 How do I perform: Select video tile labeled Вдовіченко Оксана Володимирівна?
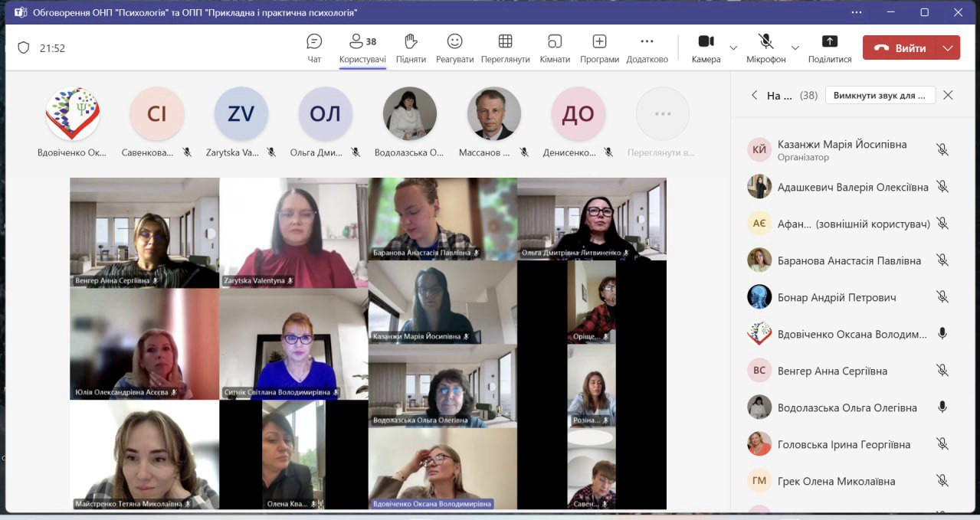click(443, 469)
